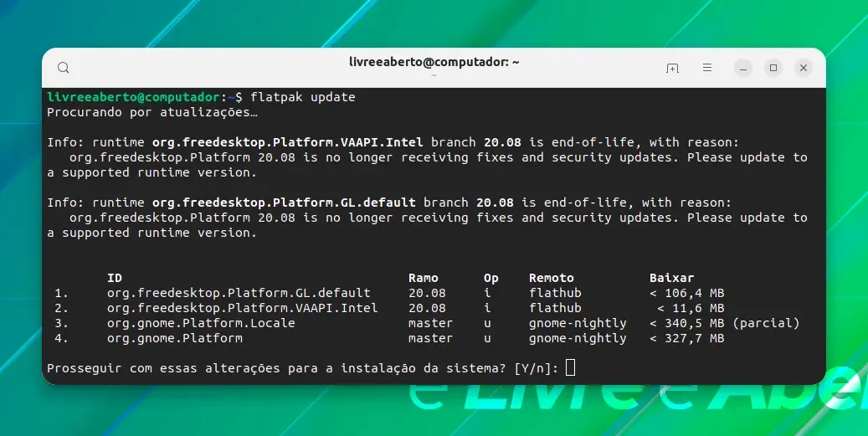
Task: Click the window title livreeaberto@computador: ~
Action: pyautogui.click(x=434, y=62)
